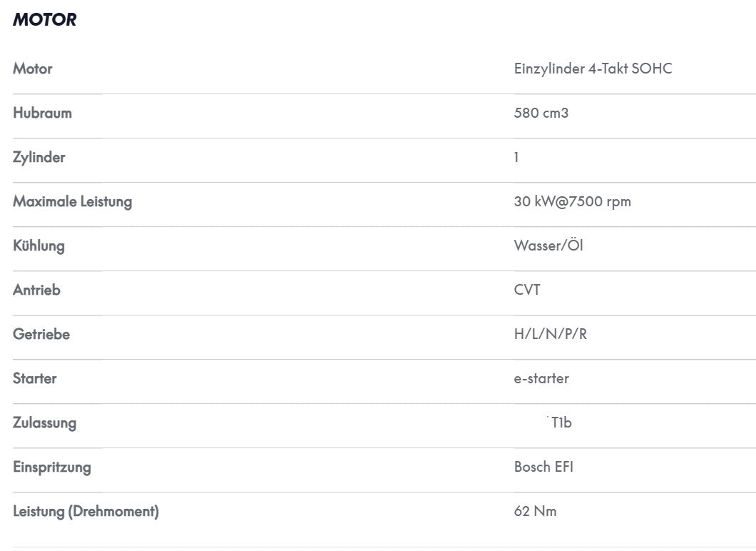Select the Getriebe label
This screenshot has height=551, width=756.
(41, 334)
